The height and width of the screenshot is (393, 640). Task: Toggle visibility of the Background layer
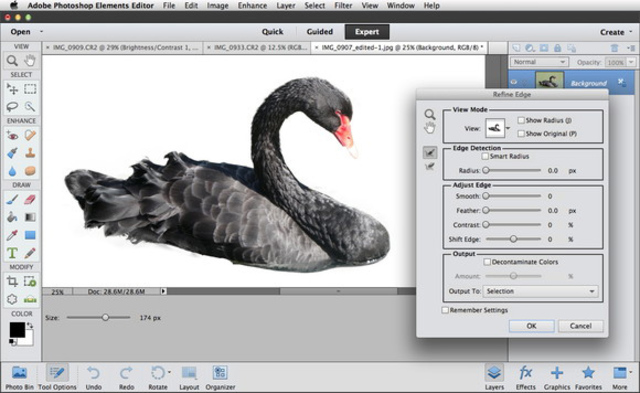(514, 82)
